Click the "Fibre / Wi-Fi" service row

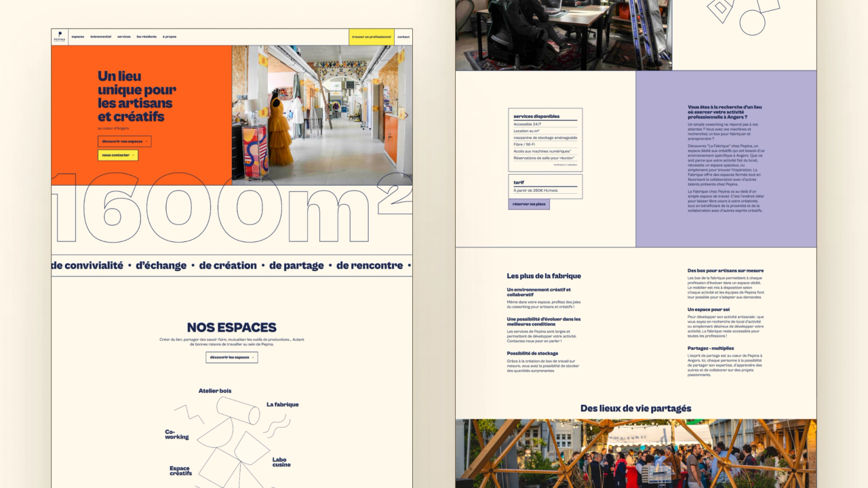545,144
